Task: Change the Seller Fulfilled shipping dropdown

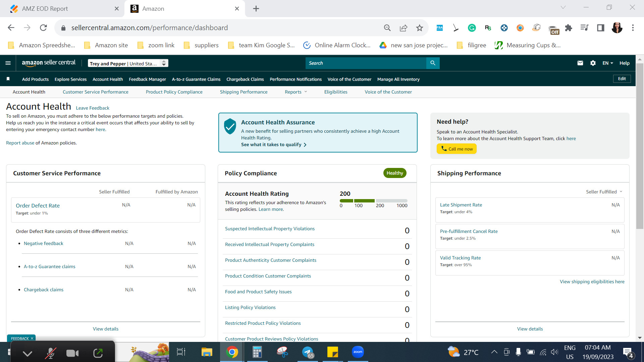Action: click(604, 192)
